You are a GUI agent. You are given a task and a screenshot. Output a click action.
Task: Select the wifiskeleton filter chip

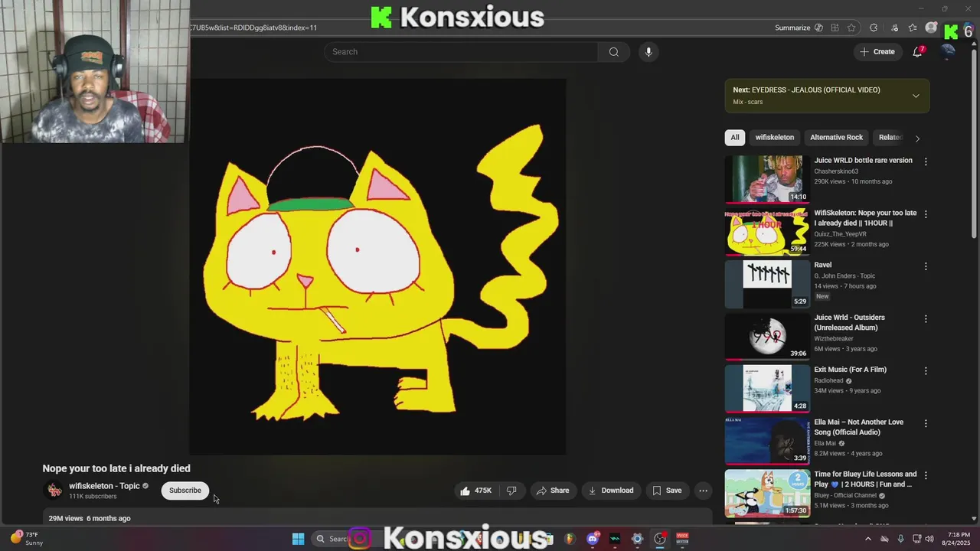point(775,138)
